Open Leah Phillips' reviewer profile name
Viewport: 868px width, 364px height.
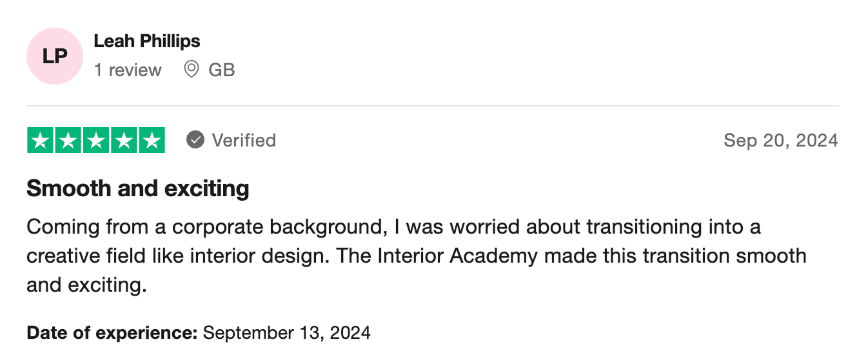coord(147,41)
